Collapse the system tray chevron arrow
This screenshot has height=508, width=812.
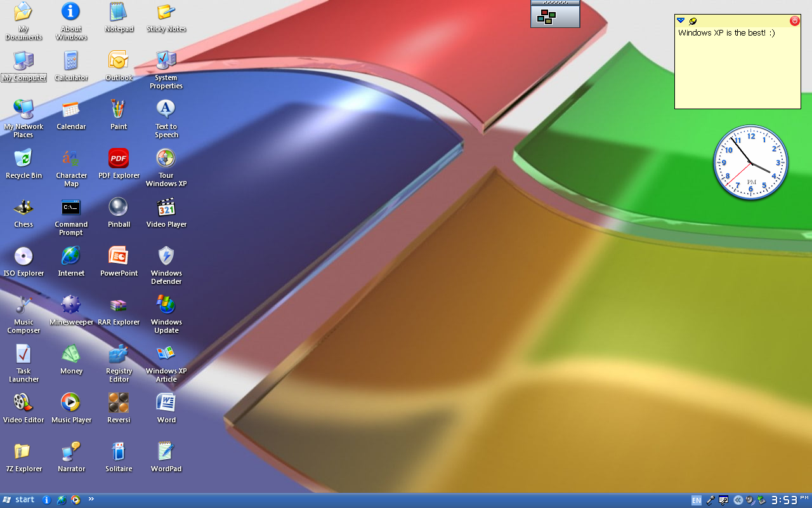(738, 500)
